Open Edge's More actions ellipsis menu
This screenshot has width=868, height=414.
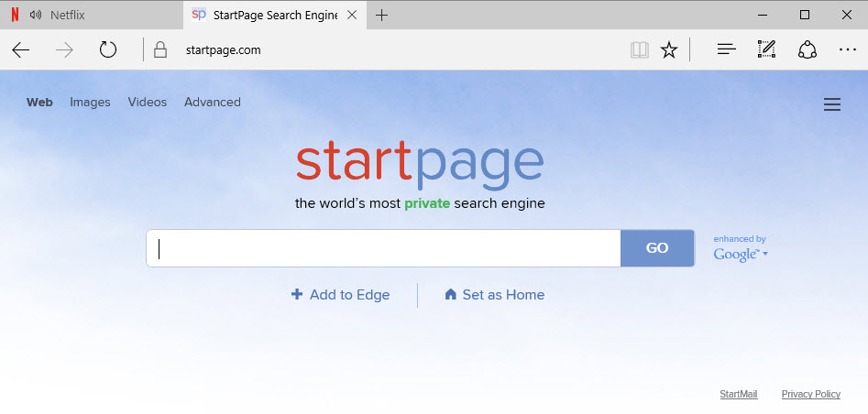coord(847,50)
